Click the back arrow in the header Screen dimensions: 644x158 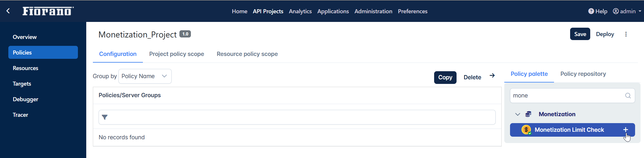coord(8,11)
